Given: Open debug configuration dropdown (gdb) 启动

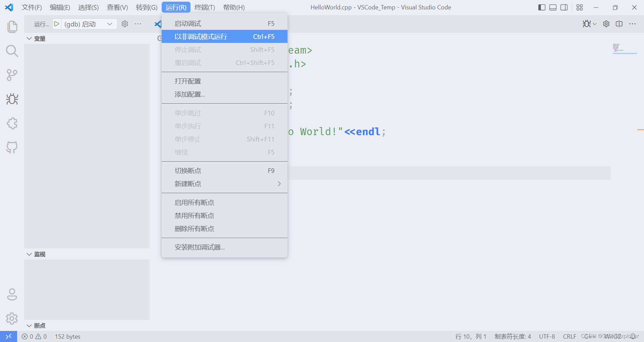Looking at the screenshot, I should [x=89, y=24].
